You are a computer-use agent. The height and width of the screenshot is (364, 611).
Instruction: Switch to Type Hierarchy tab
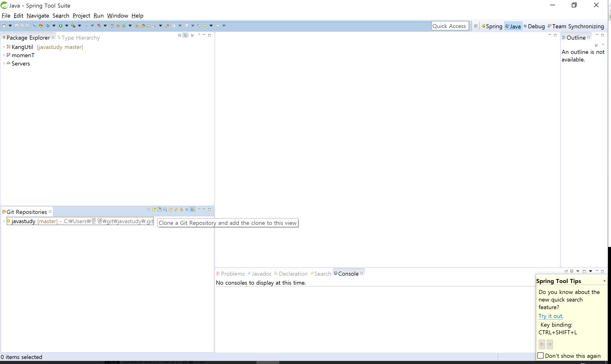pyautogui.click(x=79, y=38)
